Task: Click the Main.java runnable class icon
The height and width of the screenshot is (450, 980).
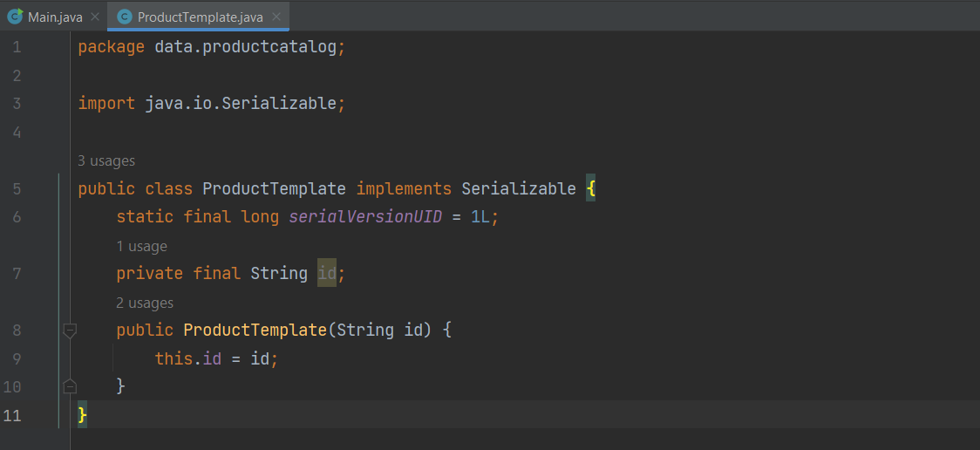Action: (x=15, y=17)
